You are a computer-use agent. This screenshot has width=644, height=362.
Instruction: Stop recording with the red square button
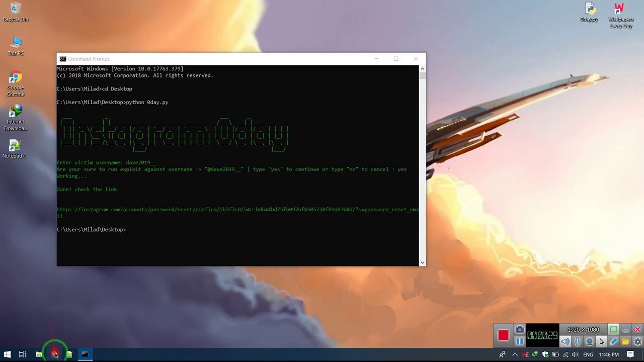[x=503, y=335]
